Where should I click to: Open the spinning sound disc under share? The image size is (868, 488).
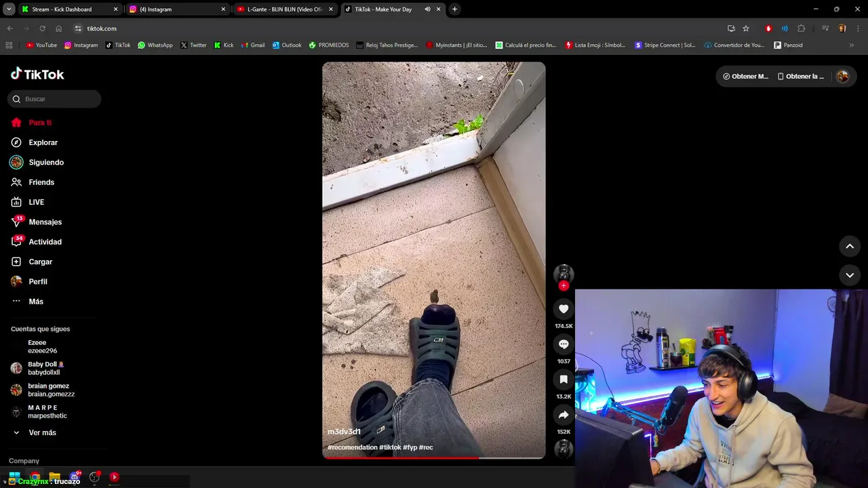564,449
